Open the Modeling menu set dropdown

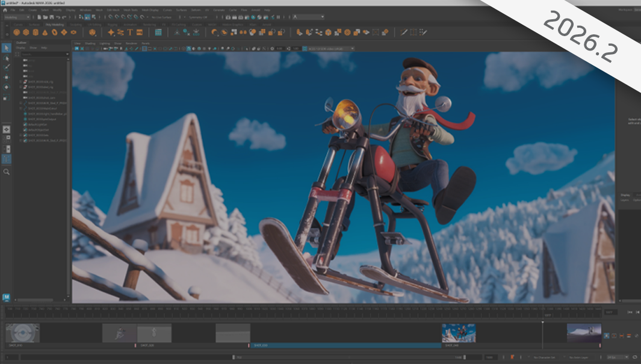[x=17, y=17]
